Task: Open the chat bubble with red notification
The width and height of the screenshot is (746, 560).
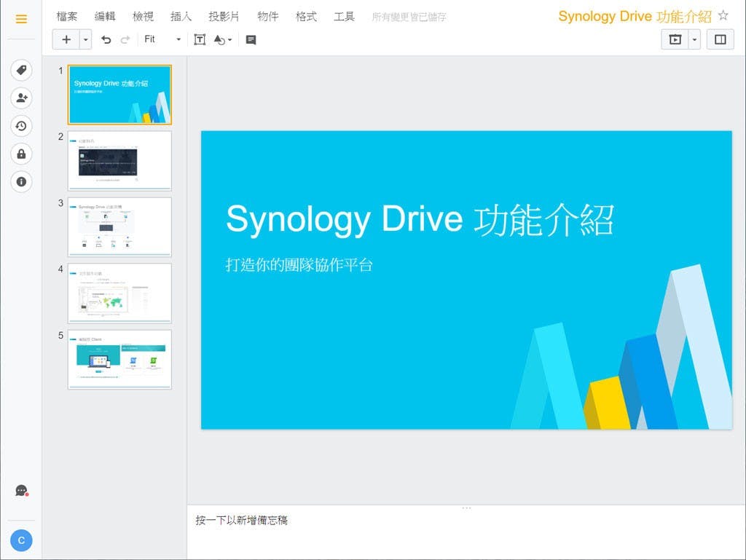Action: [21, 491]
